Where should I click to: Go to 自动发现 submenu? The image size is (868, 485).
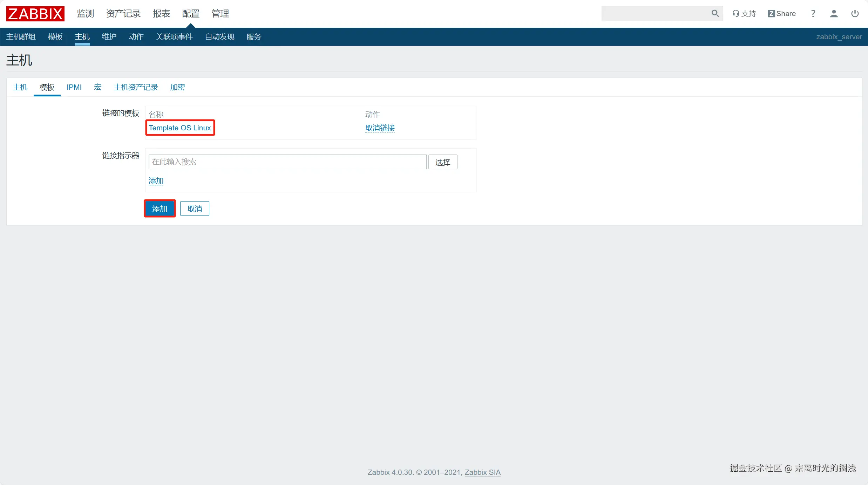coord(219,37)
